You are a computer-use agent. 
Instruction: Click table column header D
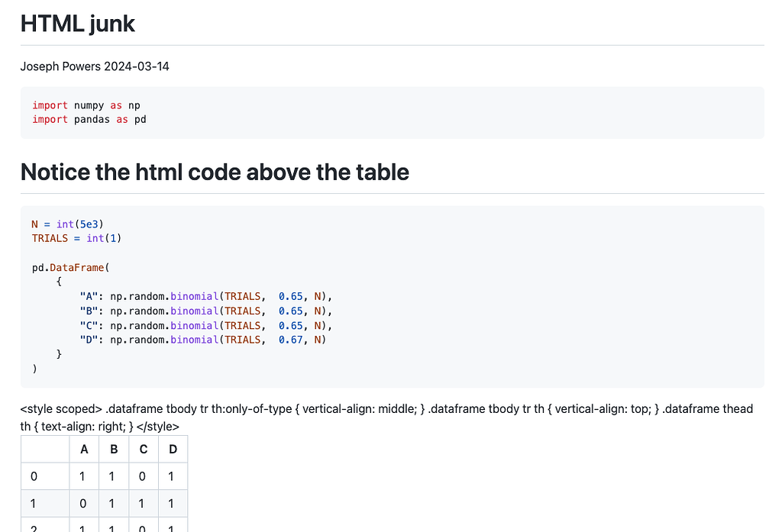(x=173, y=449)
